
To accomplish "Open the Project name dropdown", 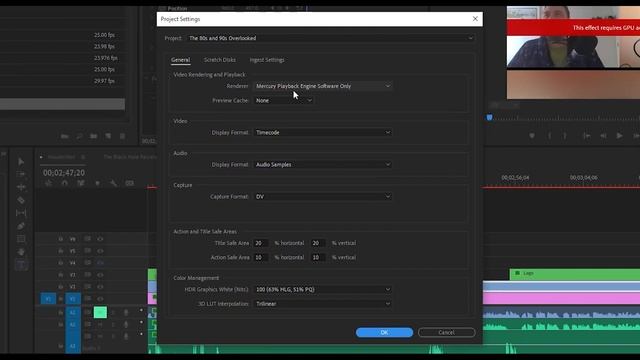I will (331, 38).
